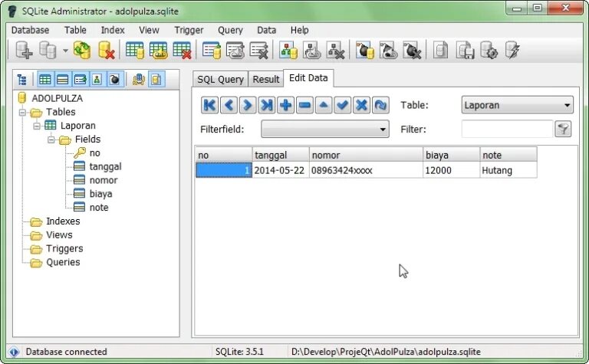589x364 pixels.
Task: Open the arrow next to open database
Action: pos(65,51)
